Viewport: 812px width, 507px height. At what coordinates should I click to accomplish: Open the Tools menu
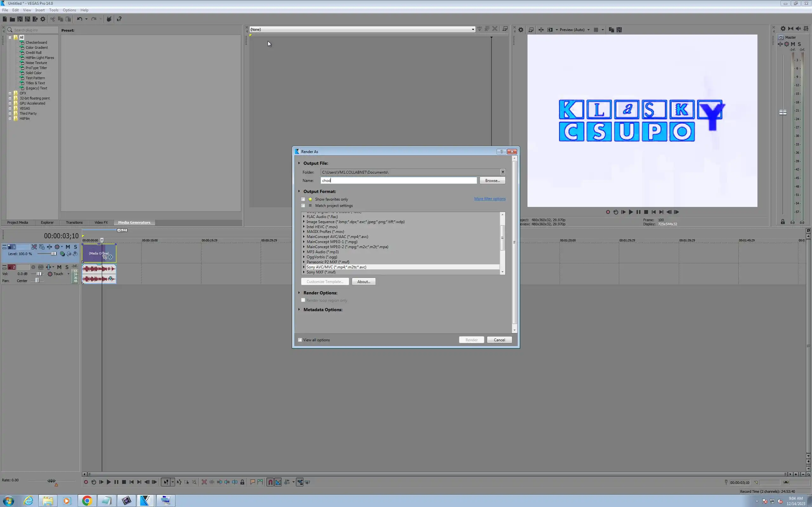pyautogui.click(x=54, y=10)
